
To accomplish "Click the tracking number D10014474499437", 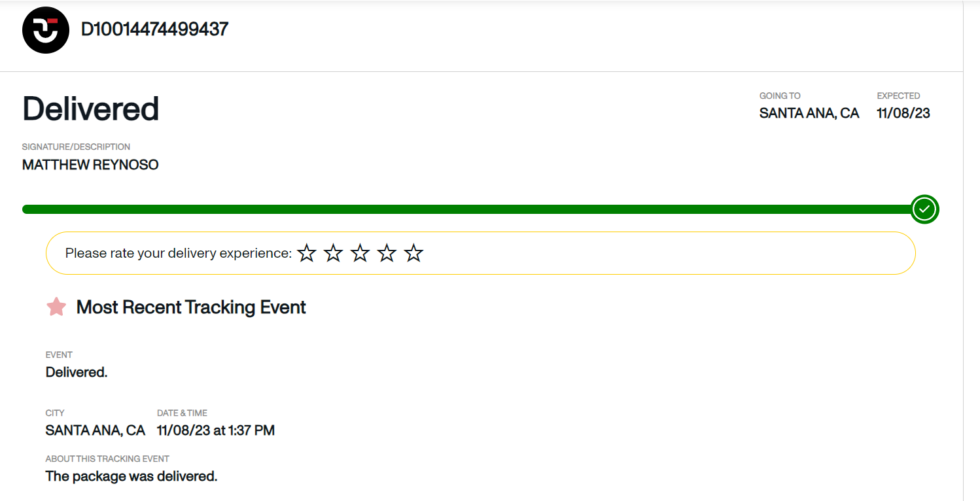I will click(x=155, y=29).
